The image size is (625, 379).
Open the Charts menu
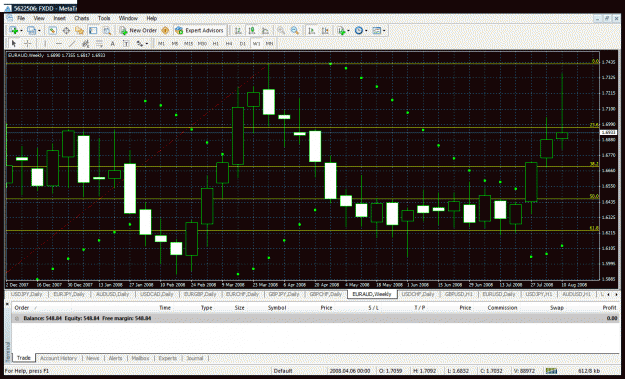[x=81, y=18]
